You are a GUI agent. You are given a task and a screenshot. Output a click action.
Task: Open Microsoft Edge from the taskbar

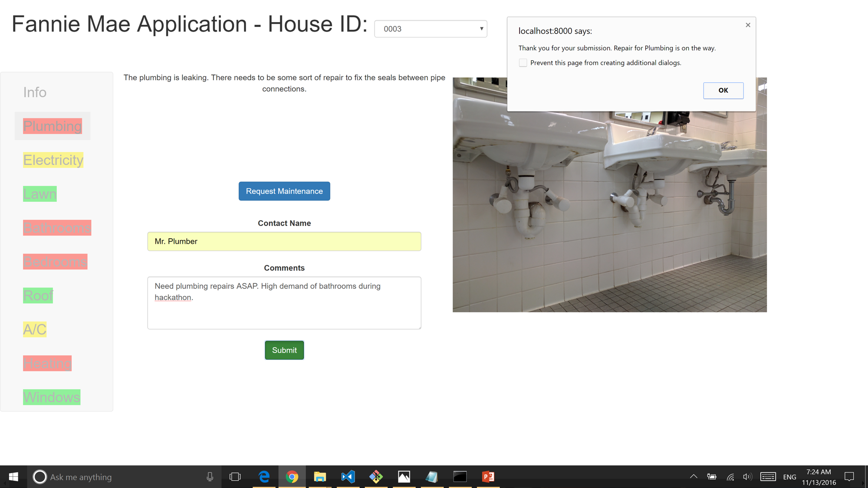tap(264, 477)
